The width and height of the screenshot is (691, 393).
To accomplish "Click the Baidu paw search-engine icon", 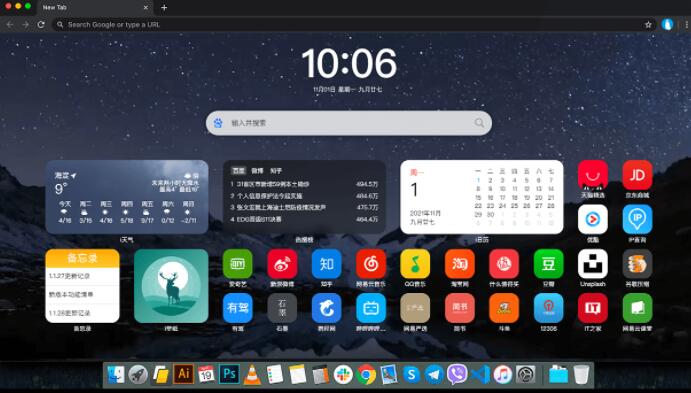I will pos(218,123).
